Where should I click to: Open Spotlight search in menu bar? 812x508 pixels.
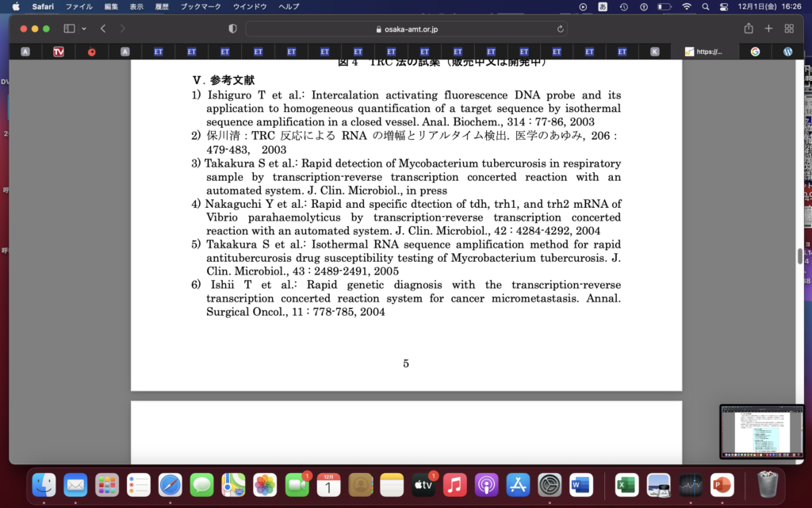(x=705, y=6)
